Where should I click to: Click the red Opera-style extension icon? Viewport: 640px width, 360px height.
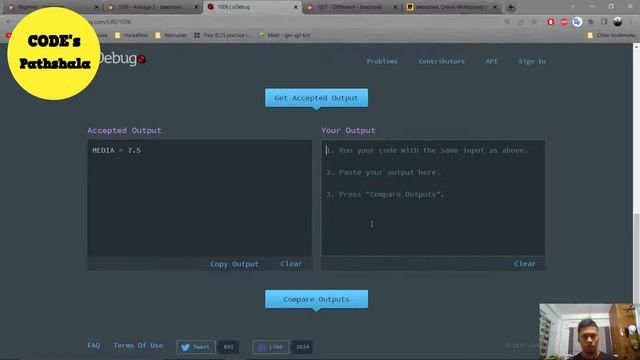pyautogui.click(x=551, y=22)
